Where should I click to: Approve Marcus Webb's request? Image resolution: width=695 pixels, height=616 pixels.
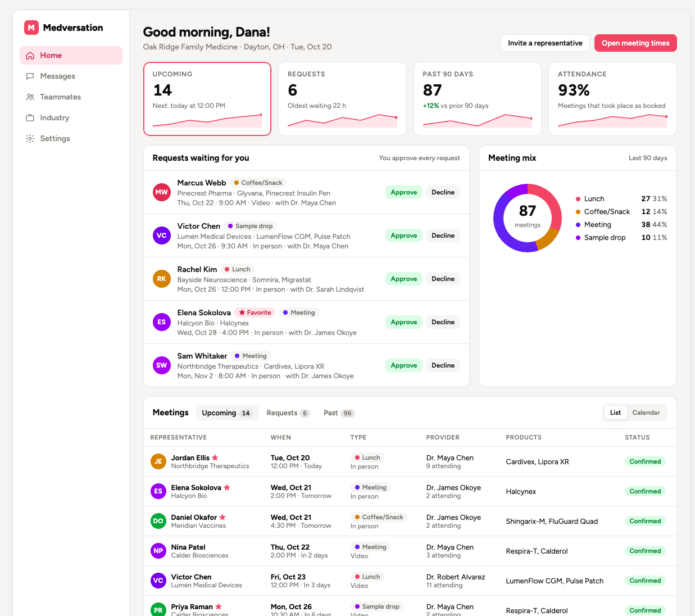404,192
